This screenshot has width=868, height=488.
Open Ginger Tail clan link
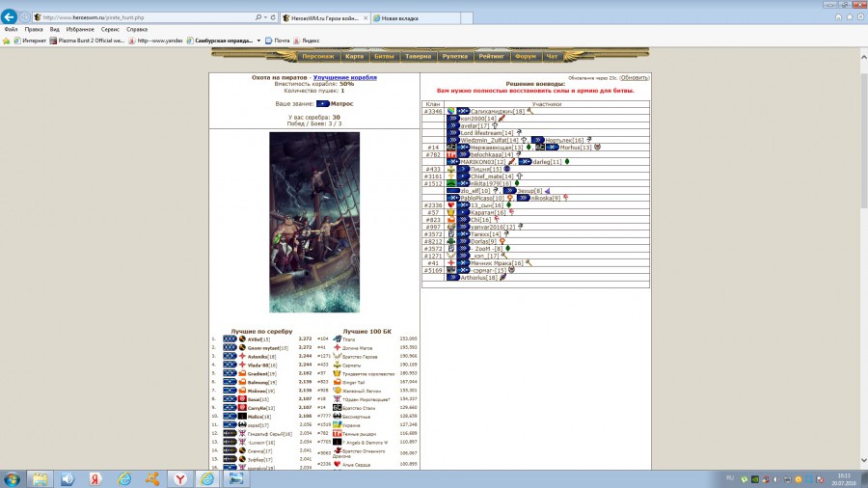pyautogui.click(x=353, y=382)
